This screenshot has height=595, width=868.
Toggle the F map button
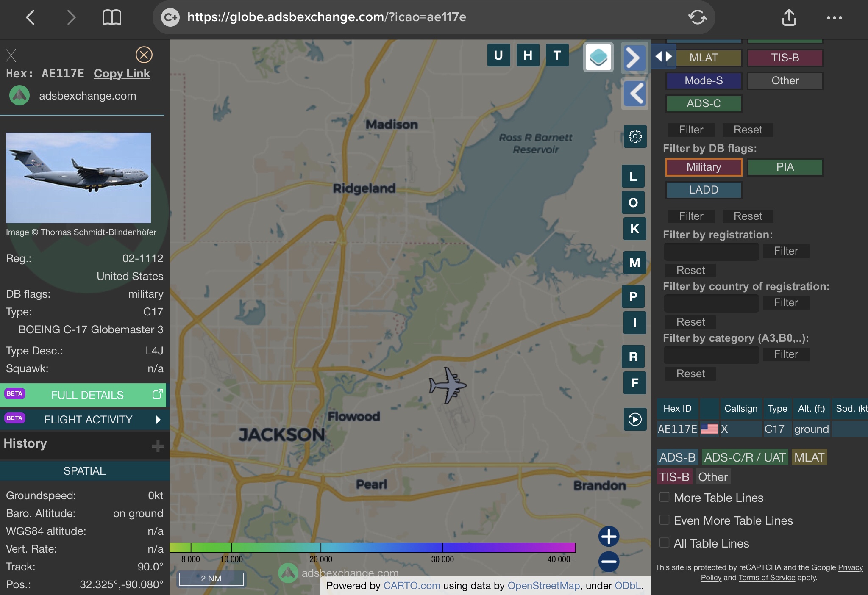click(x=635, y=383)
